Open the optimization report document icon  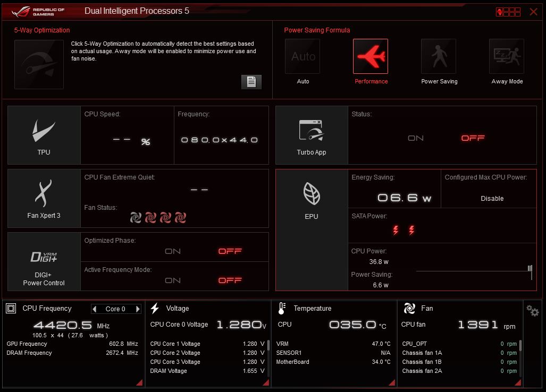pyautogui.click(x=251, y=82)
